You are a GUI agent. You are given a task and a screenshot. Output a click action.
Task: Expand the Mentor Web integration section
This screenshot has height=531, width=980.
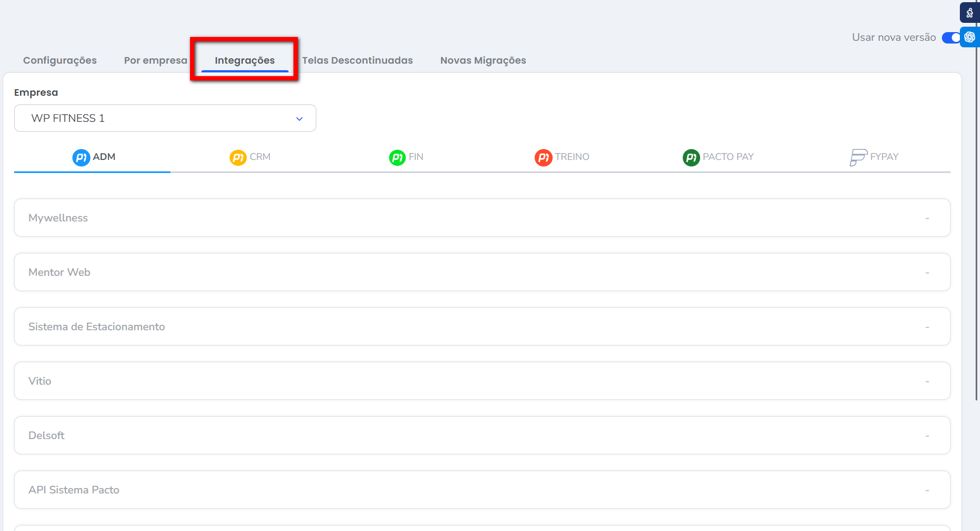pyautogui.click(x=482, y=272)
